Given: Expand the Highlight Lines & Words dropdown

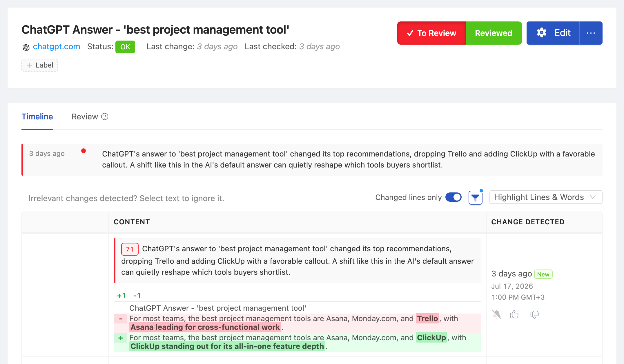Looking at the screenshot, I should (x=546, y=197).
